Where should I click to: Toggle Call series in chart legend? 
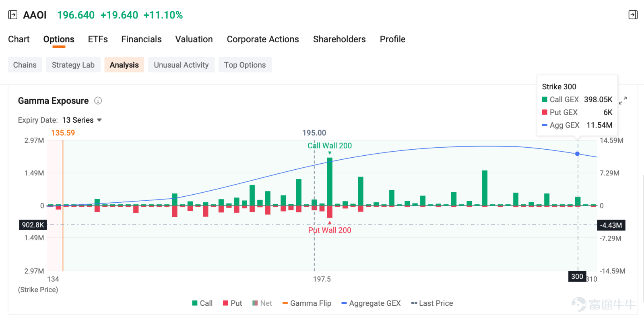click(x=202, y=303)
